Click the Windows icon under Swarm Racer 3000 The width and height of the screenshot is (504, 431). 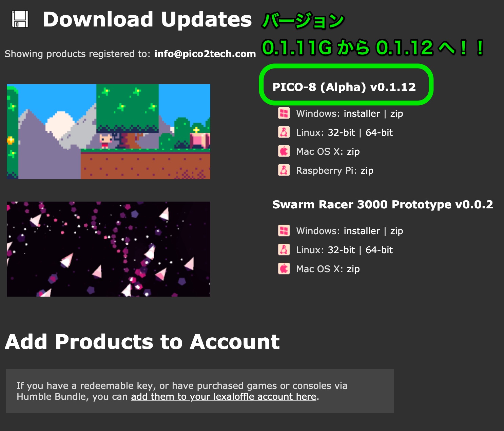pos(284,230)
